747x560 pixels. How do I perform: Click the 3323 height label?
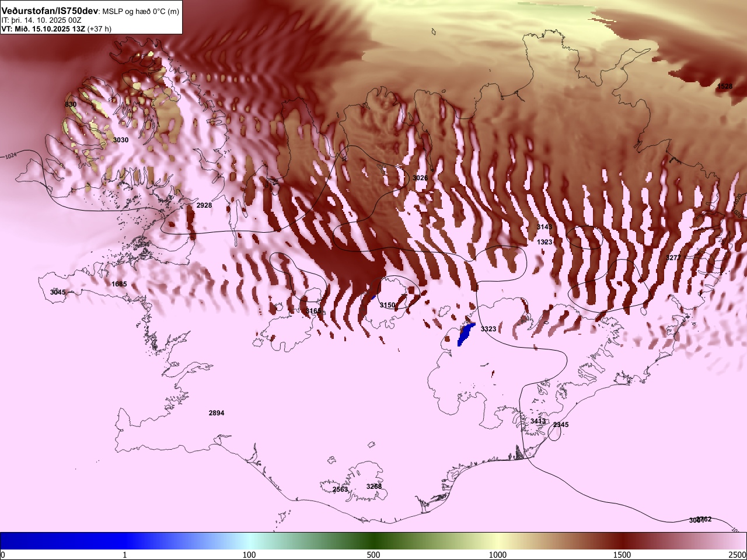[488, 329]
